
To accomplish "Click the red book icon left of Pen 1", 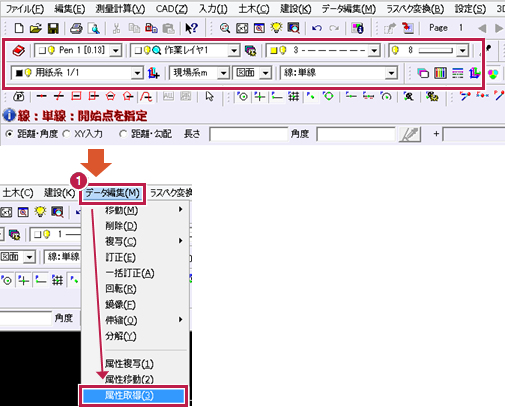I will (19, 51).
